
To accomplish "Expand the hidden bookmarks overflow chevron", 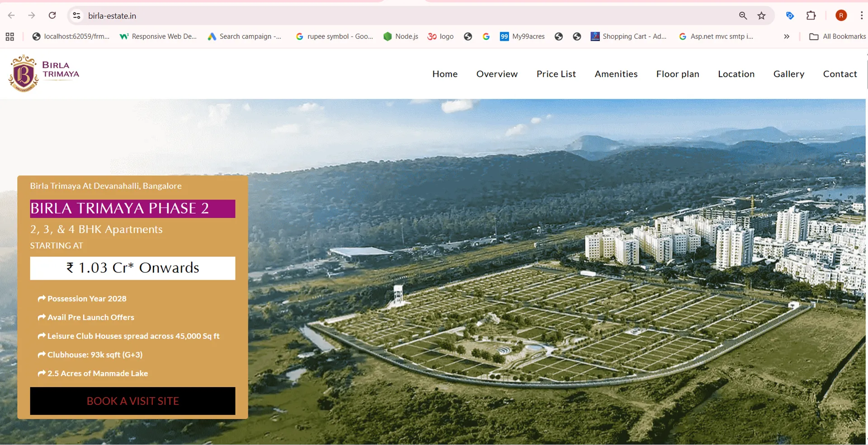I will (787, 37).
